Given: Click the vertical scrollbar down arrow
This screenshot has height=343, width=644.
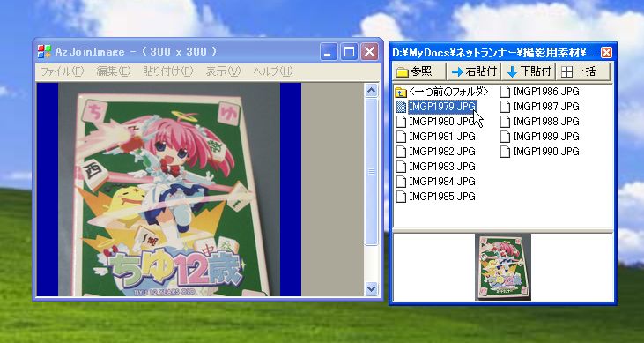Looking at the screenshot, I should coord(371,288).
